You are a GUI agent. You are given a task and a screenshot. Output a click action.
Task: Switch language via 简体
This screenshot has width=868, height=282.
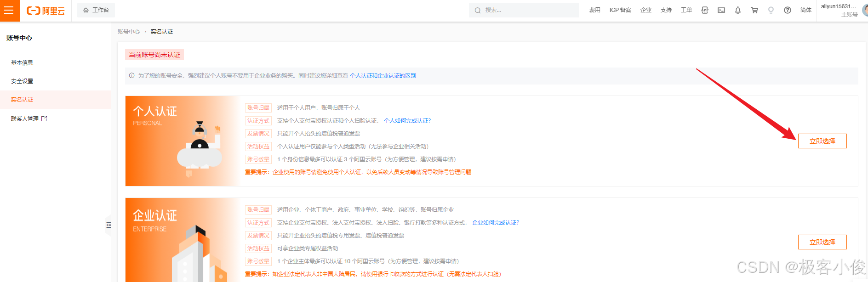(806, 10)
